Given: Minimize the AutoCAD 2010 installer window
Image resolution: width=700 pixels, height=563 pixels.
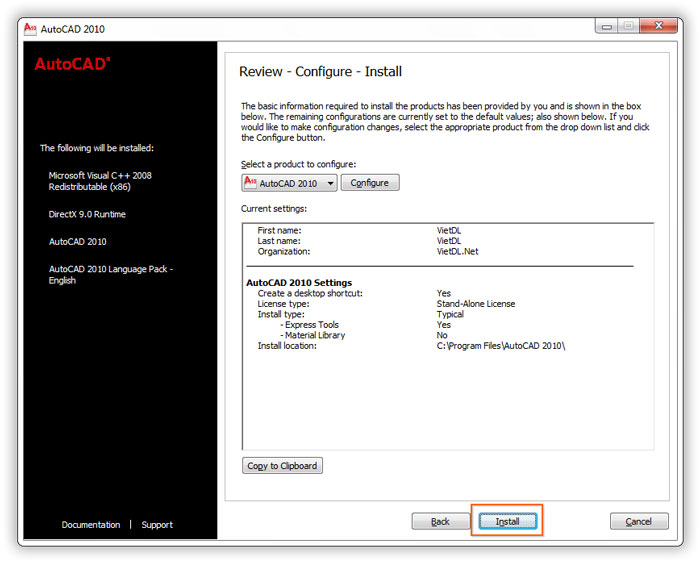Looking at the screenshot, I should click(606, 27).
